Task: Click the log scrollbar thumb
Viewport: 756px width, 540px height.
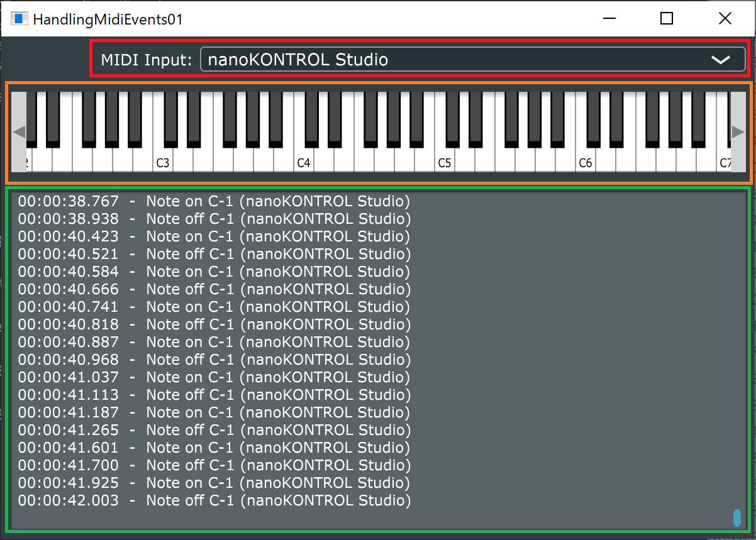Action: pyautogui.click(x=737, y=517)
